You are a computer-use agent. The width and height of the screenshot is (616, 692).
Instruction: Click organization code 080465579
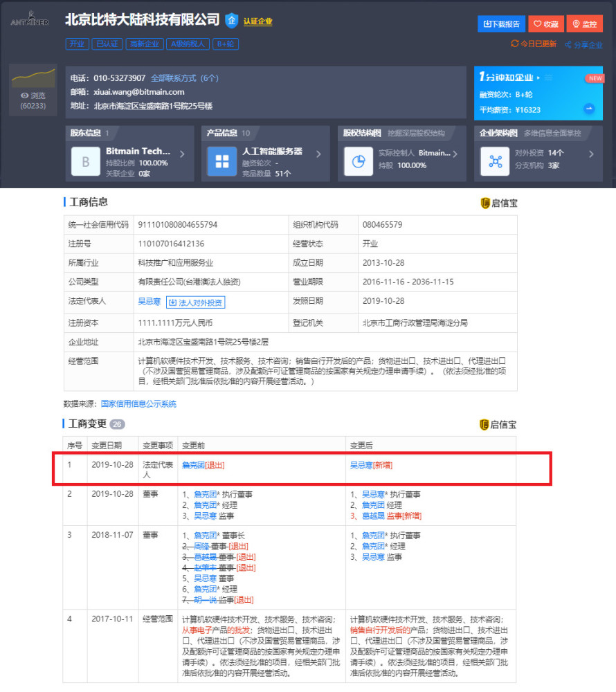[383, 225]
